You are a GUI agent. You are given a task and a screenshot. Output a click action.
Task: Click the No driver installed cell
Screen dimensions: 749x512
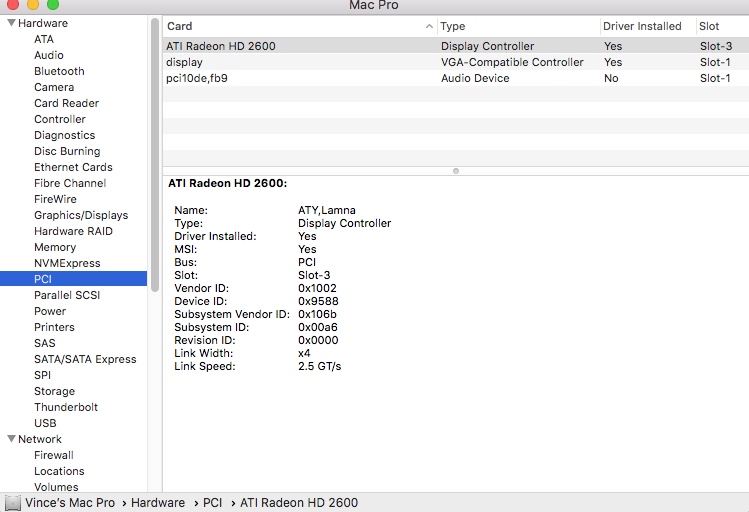point(611,78)
